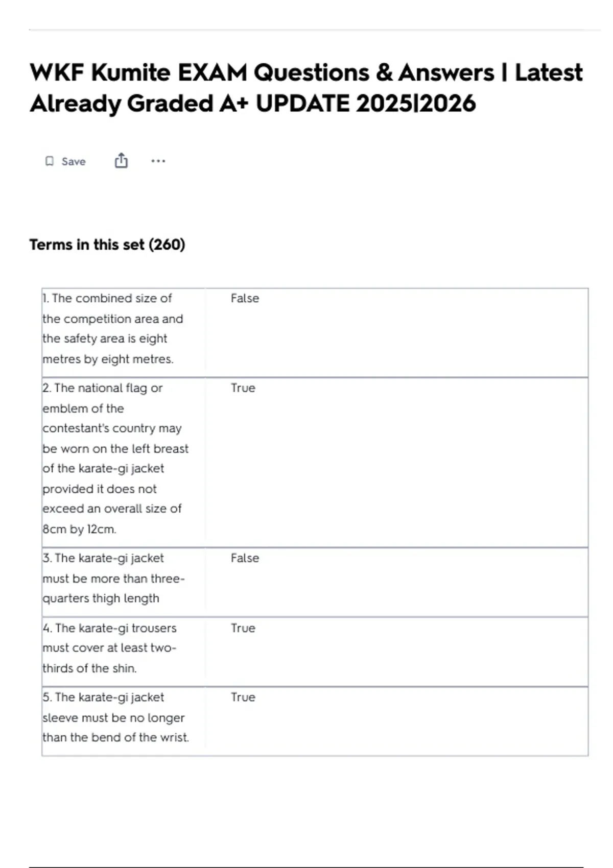Screen dimensions: 613x868
Task: Select term 3 about karate-gi jacket length
Action: click(113, 578)
